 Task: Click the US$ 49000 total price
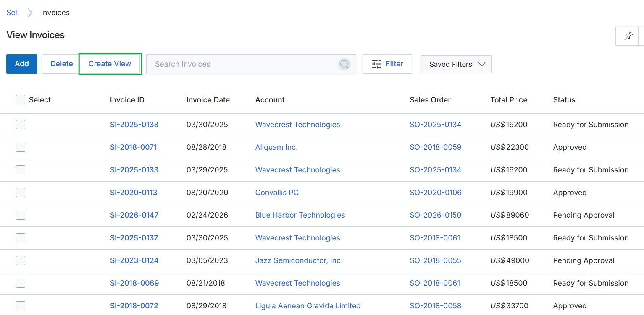coord(510,260)
